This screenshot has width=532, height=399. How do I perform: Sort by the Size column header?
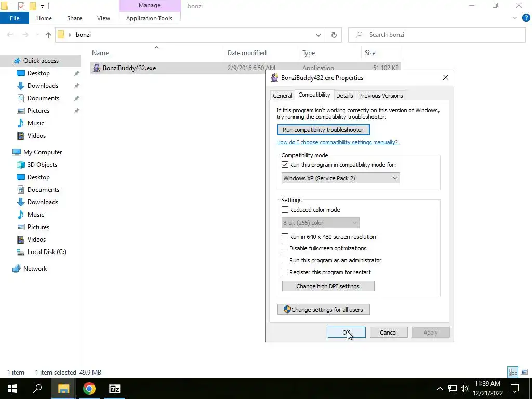370,53
